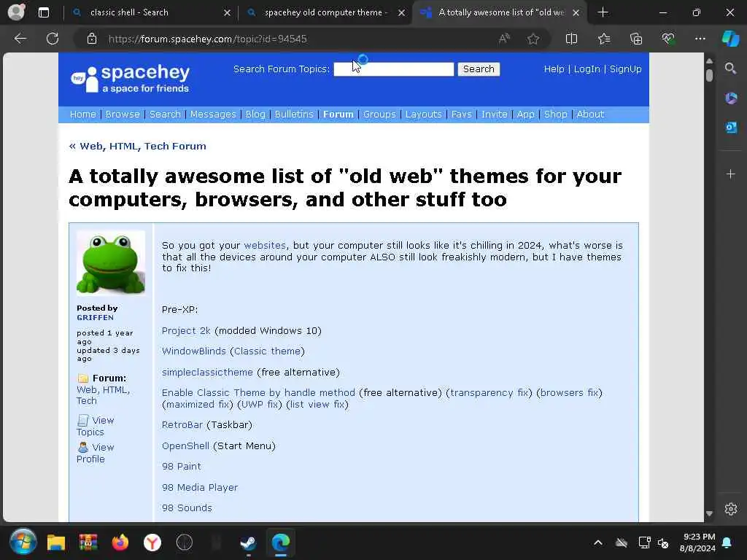Launch File Explorer from taskbar
Screen dimensions: 747x560
point(55,542)
